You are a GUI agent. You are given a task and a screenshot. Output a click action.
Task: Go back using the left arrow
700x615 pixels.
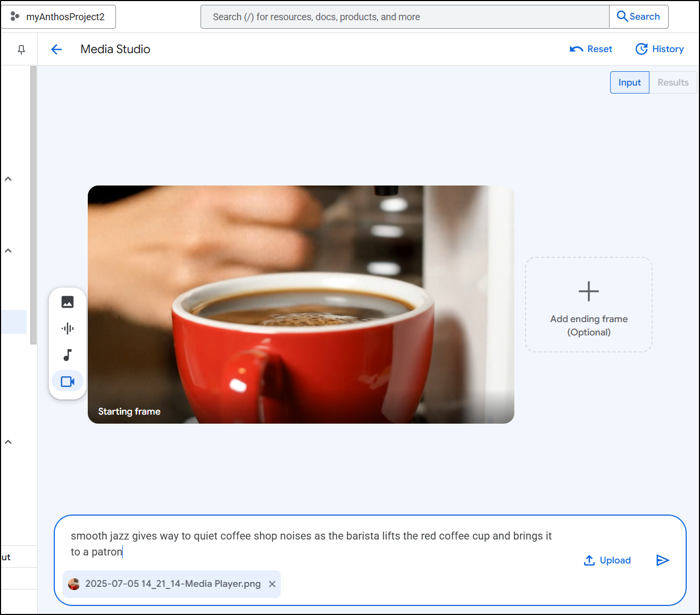pos(56,49)
